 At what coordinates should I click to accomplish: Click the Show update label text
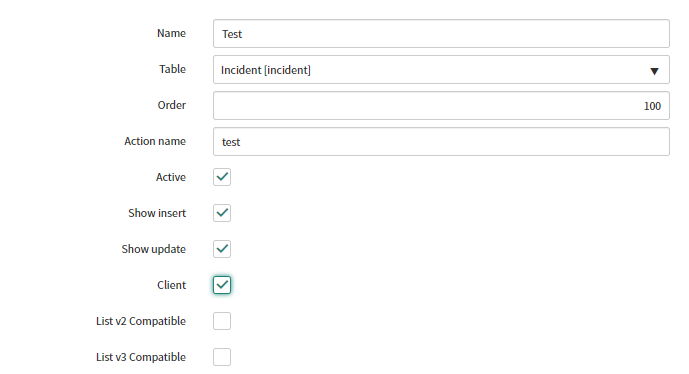[x=154, y=250]
